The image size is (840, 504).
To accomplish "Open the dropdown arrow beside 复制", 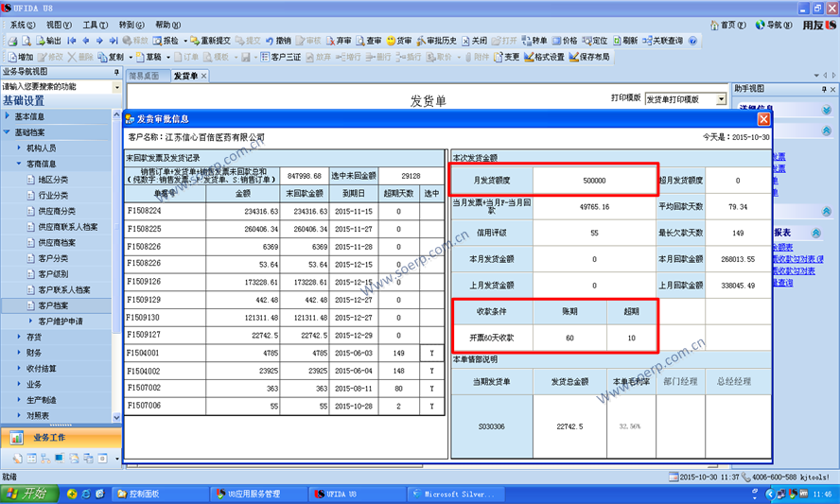I will tap(131, 57).
